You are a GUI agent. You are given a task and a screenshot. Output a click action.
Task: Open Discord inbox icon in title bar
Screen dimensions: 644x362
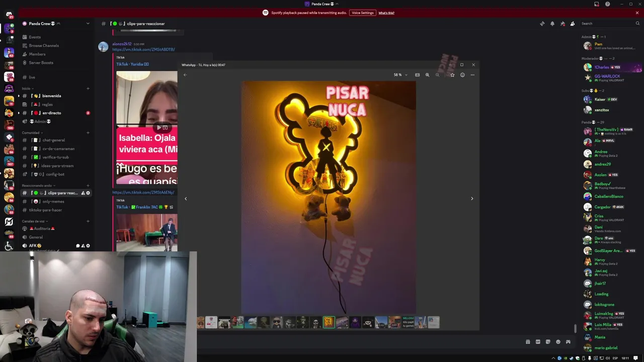click(x=597, y=4)
